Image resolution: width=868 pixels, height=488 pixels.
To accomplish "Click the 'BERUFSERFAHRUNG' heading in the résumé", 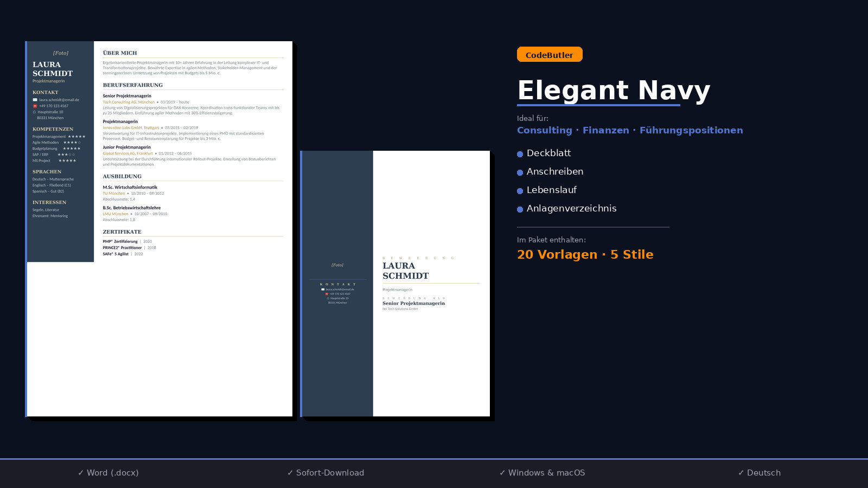I will point(133,85).
